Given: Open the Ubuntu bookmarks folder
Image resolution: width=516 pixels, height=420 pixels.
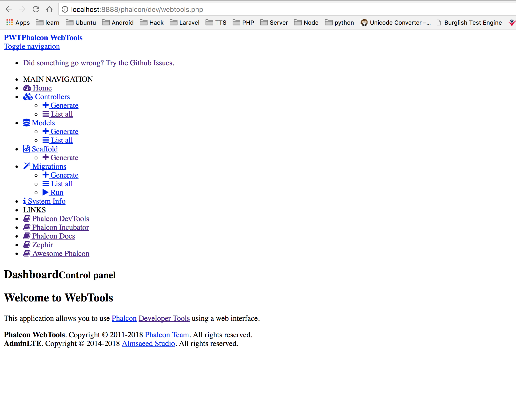Looking at the screenshot, I should click(x=81, y=22).
